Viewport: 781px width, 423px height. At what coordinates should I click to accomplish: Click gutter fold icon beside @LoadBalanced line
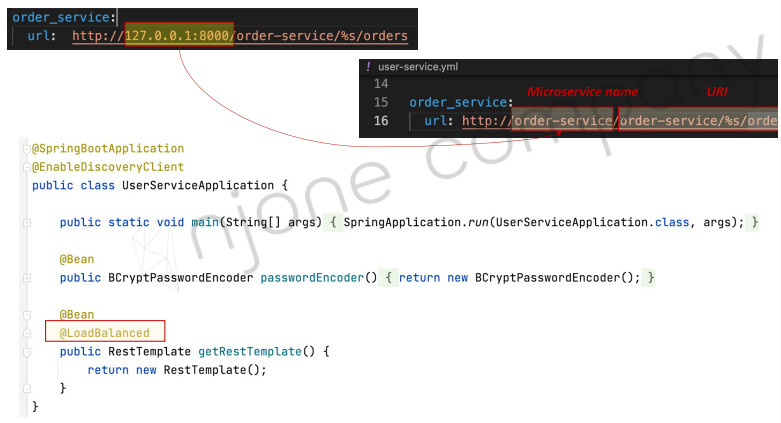[27, 333]
